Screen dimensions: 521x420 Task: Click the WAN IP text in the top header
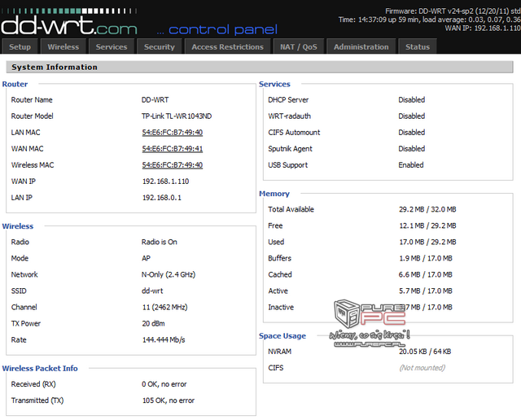click(483, 28)
